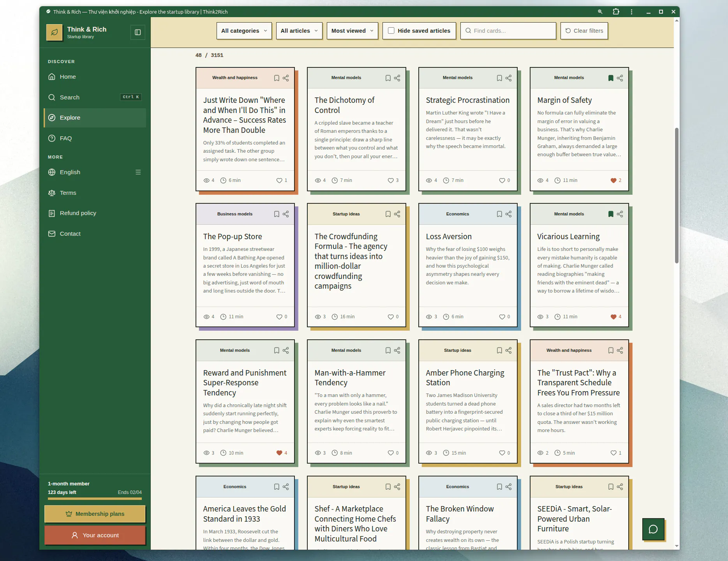Collapse the sidebar with the panel icon
Image resolution: width=728 pixels, height=561 pixels.
coord(137,32)
